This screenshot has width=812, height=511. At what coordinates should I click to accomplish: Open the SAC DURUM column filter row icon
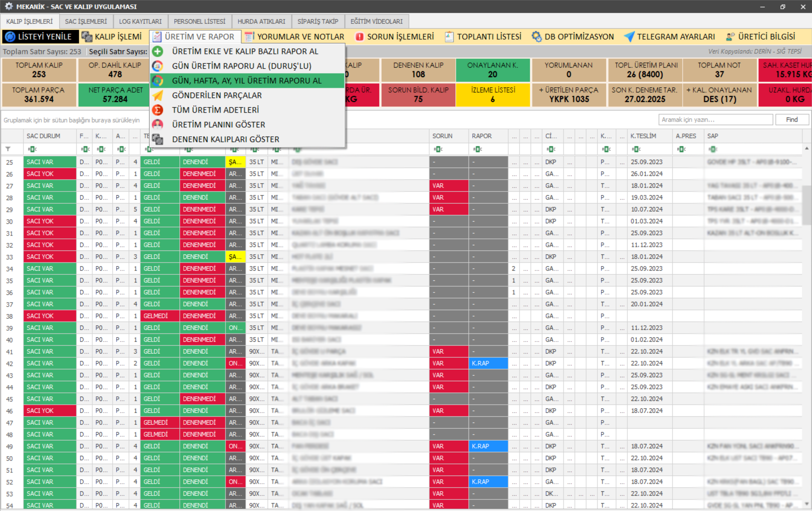32,149
